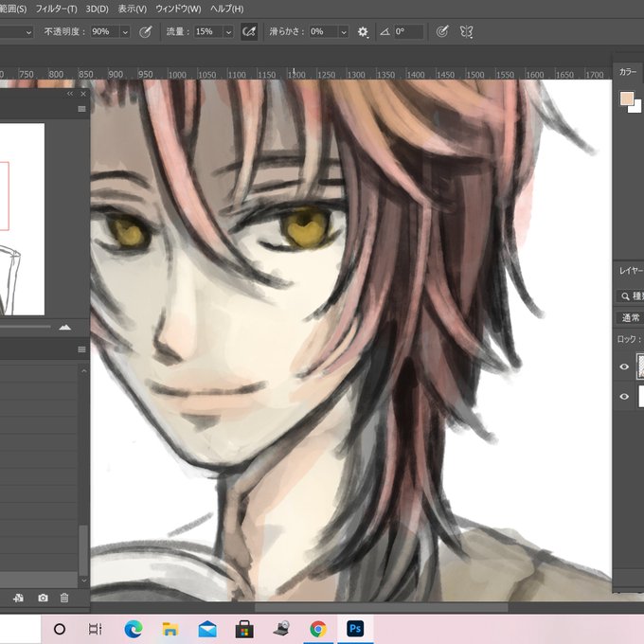This screenshot has height=644, width=644.
Task: Create new snapshot camera icon
Action: (x=43, y=598)
